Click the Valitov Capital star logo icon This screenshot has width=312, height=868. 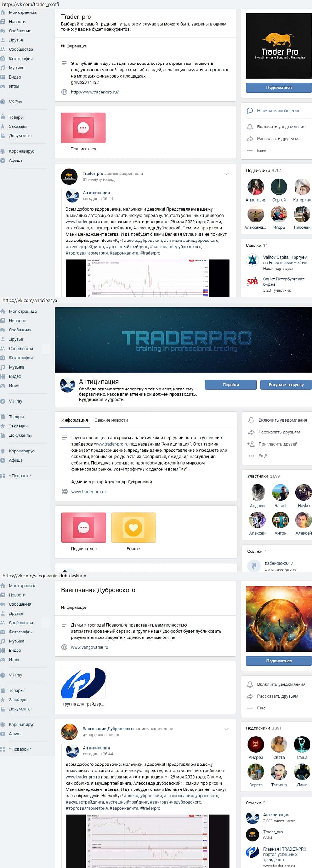point(252,260)
